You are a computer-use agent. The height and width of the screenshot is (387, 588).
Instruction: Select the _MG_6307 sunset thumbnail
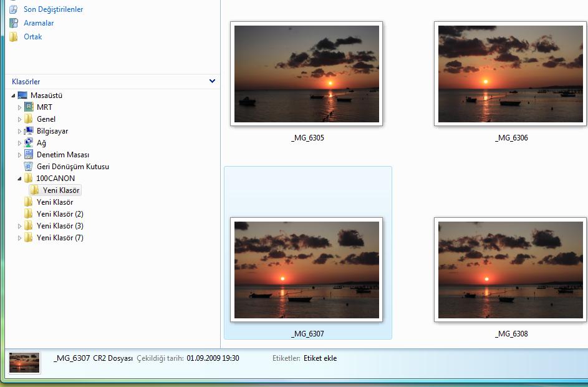click(x=306, y=270)
